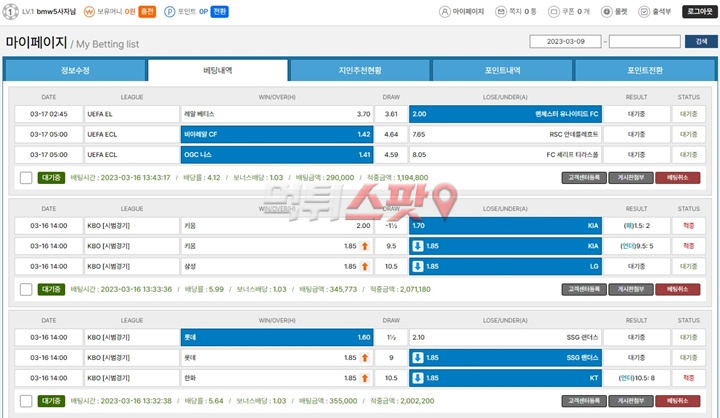Click the 출석부 attendance check icon

(644, 11)
